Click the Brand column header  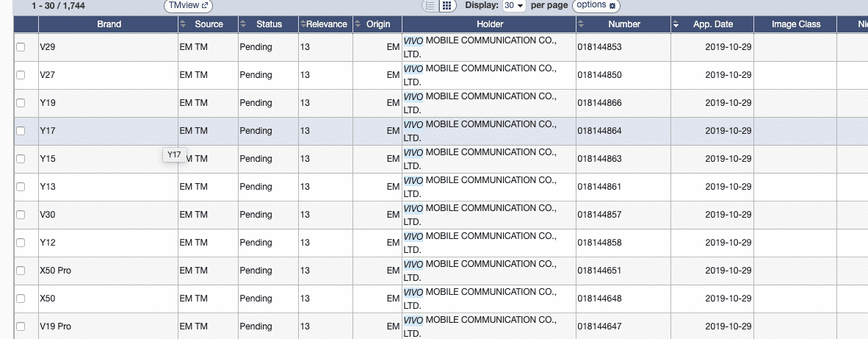pos(109,24)
